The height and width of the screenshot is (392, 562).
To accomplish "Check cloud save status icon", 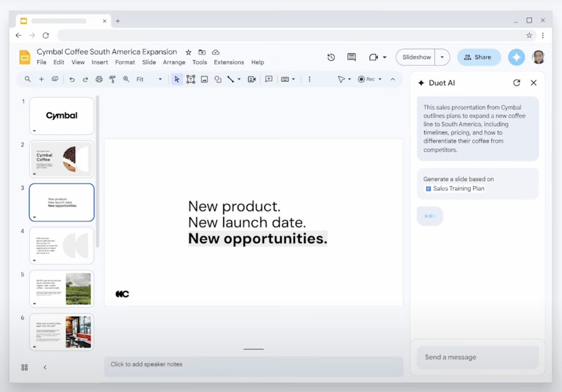I will coord(216,52).
